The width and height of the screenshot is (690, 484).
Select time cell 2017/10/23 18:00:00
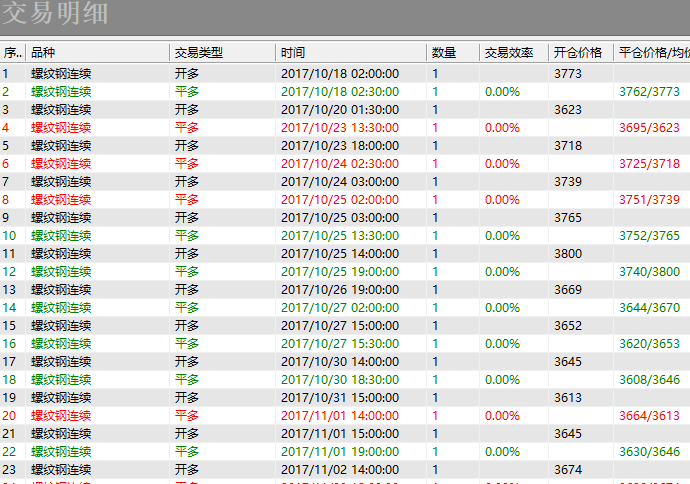coord(340,146)
